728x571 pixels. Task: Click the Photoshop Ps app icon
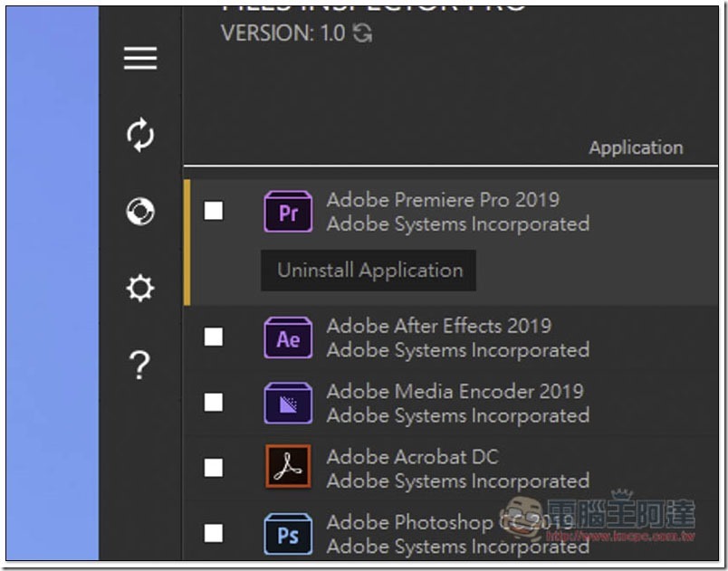(x=288, y=534)
